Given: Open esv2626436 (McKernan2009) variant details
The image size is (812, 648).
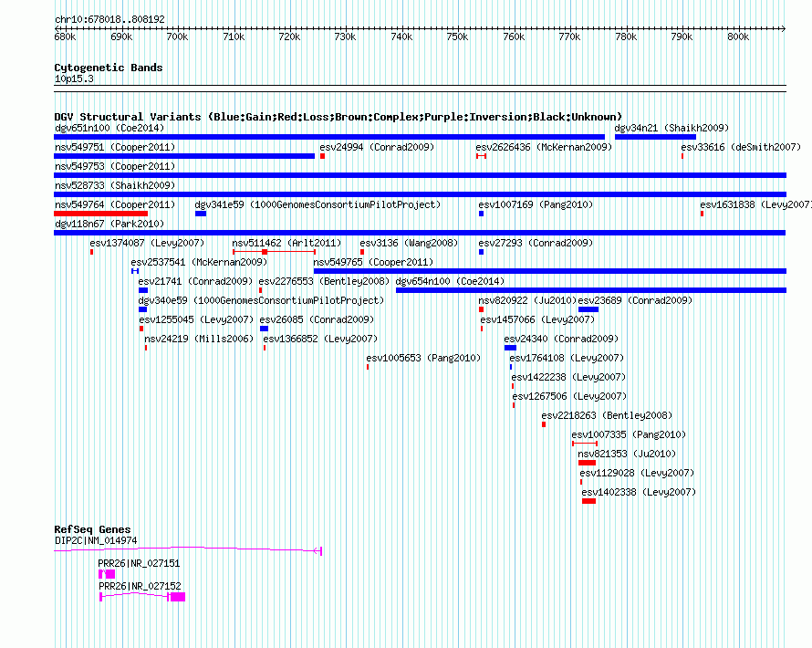Looking at the screenshot, I should [544, 147].
